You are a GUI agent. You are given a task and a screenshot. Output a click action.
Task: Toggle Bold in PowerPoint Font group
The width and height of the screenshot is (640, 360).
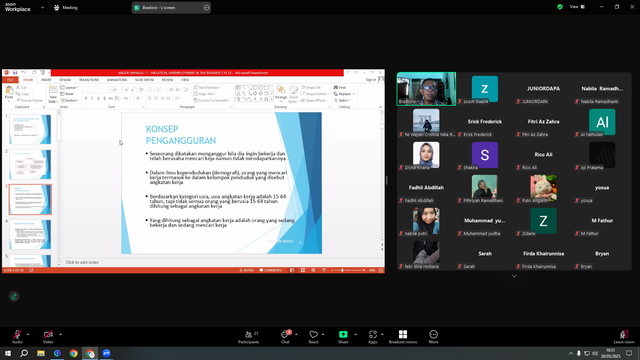(86, 98)
